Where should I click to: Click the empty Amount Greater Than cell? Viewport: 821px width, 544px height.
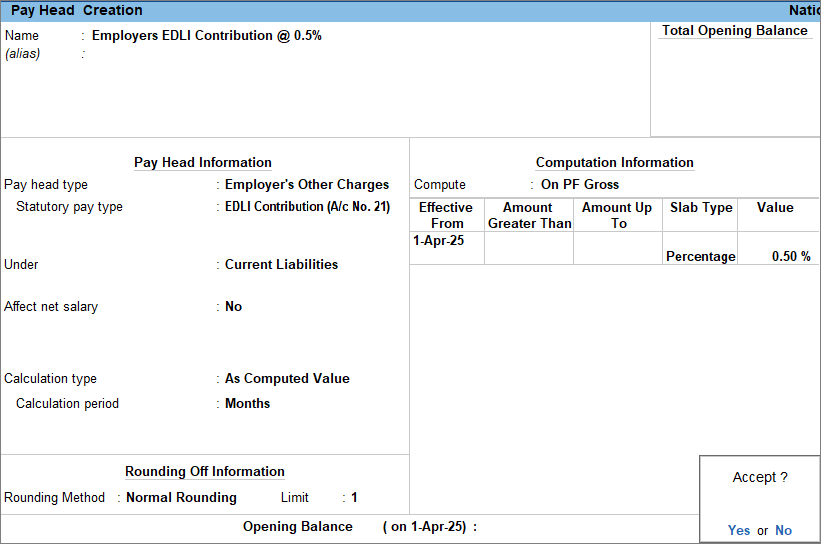pyautogui.click(x=528, y=249)
